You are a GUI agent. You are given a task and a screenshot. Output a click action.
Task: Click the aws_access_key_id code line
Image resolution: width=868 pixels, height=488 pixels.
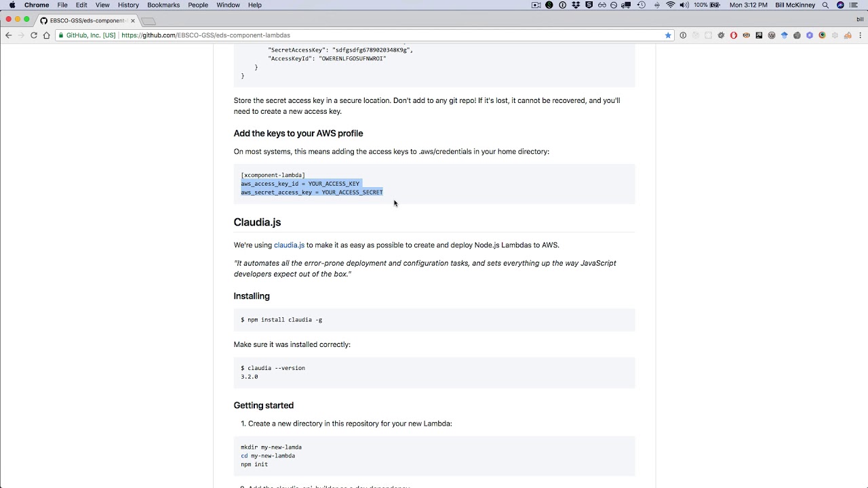pyautogui.click(x=300, y=184)
